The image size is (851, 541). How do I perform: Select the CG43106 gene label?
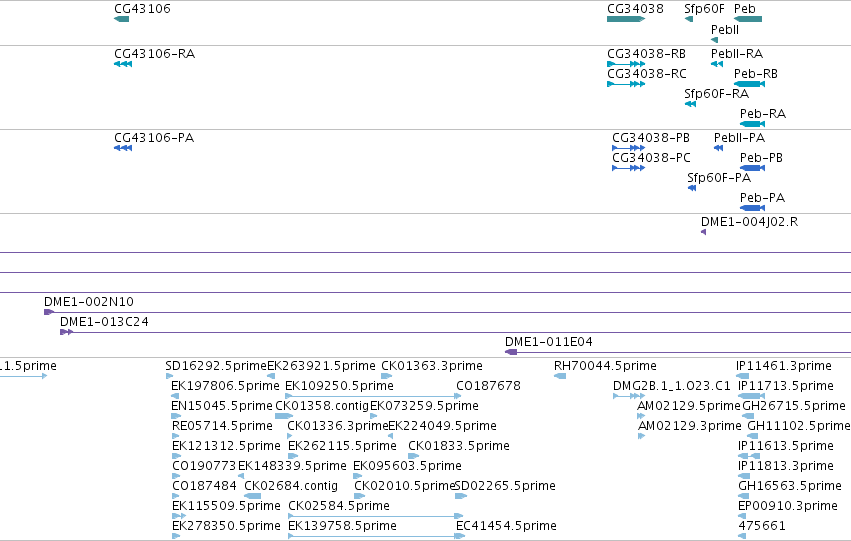coord(142,9)
